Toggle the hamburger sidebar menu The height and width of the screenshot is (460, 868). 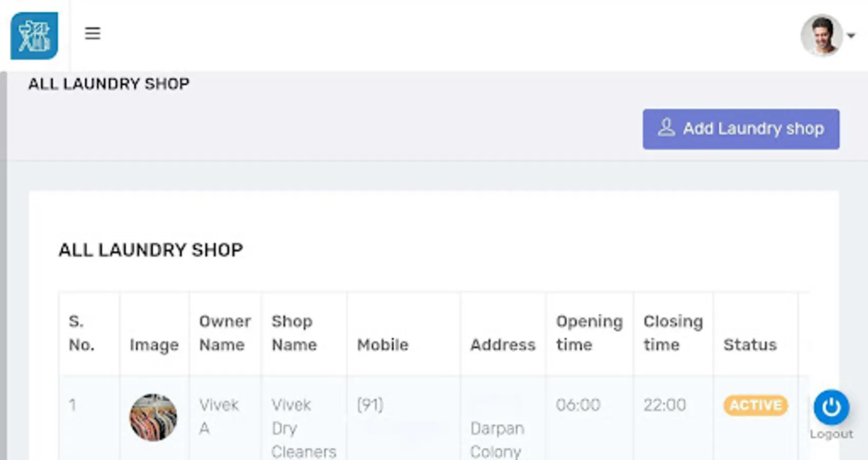92,34
